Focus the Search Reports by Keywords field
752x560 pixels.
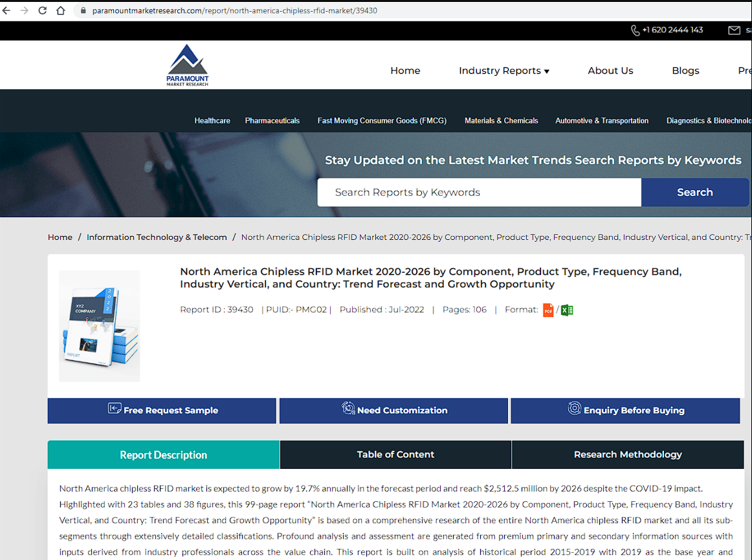479,193
